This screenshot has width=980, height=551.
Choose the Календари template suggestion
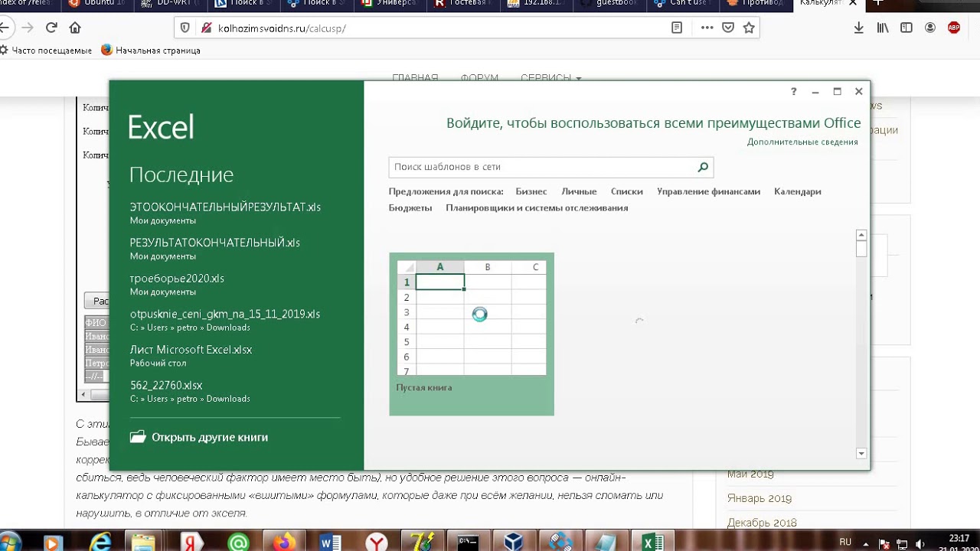(x=797, y=191)
